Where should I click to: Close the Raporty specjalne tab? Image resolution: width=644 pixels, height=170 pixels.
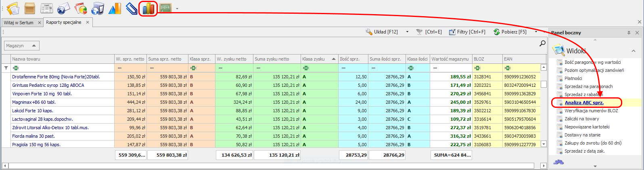88,22
